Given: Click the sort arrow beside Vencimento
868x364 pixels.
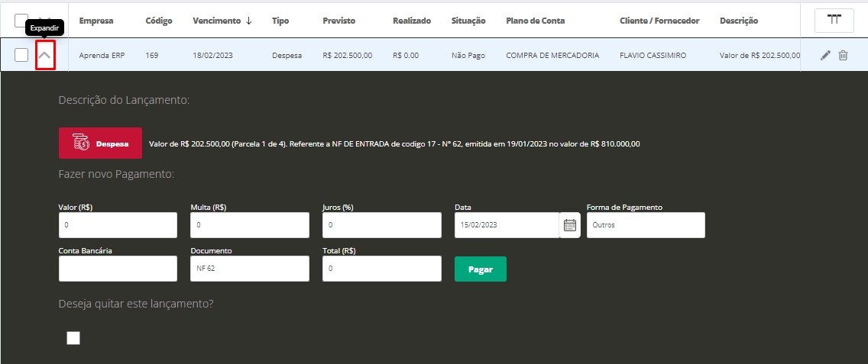Looking at the screenshot, I should (248, 21).
